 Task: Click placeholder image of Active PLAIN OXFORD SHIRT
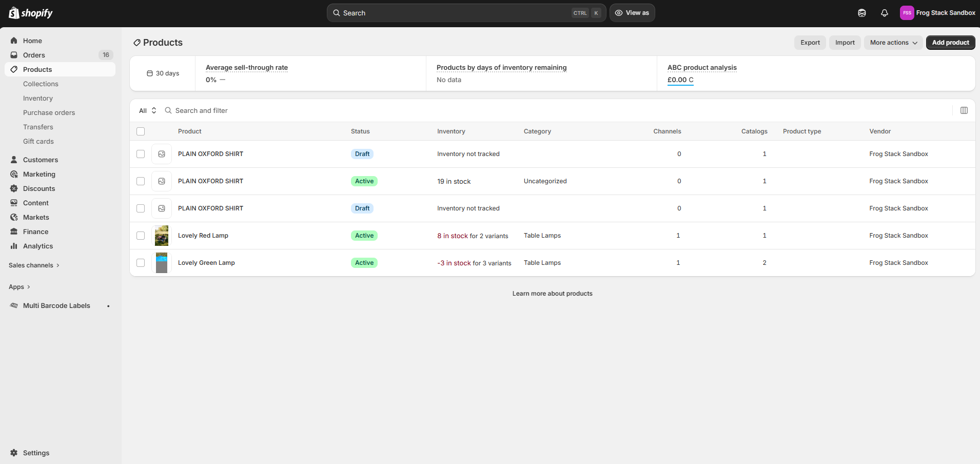pos(162,181)
